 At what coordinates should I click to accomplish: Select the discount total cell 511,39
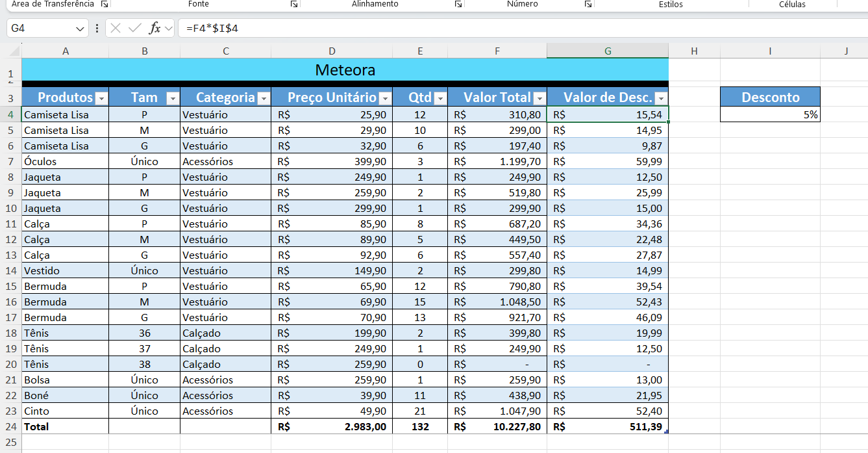(x=608, y=426)
